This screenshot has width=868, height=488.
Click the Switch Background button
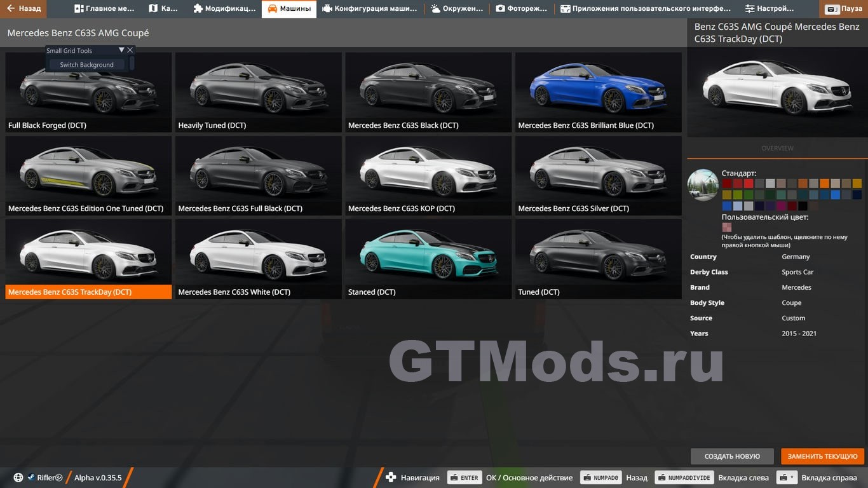(86, 65)
